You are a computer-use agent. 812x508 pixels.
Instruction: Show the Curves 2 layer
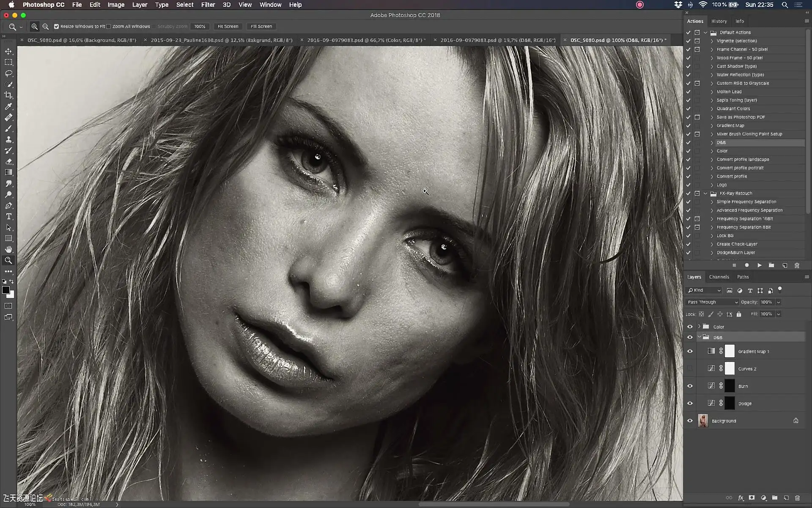(690, 369)
